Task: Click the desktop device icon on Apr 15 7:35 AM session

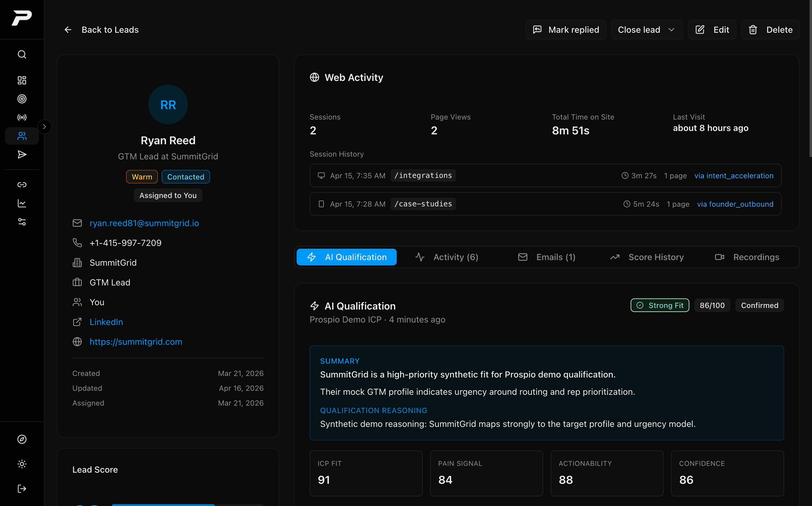Action: point(321,176)
